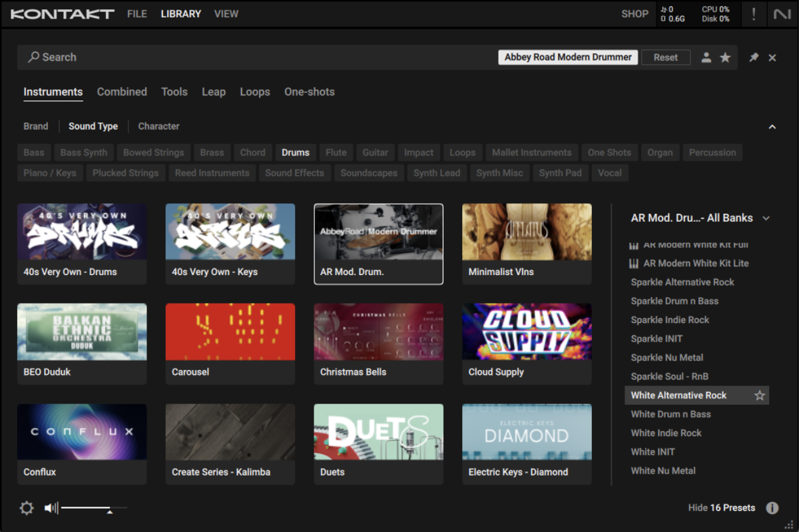
Task: Toggle the Bass sound type tag
Action: (x=34, y=152)
